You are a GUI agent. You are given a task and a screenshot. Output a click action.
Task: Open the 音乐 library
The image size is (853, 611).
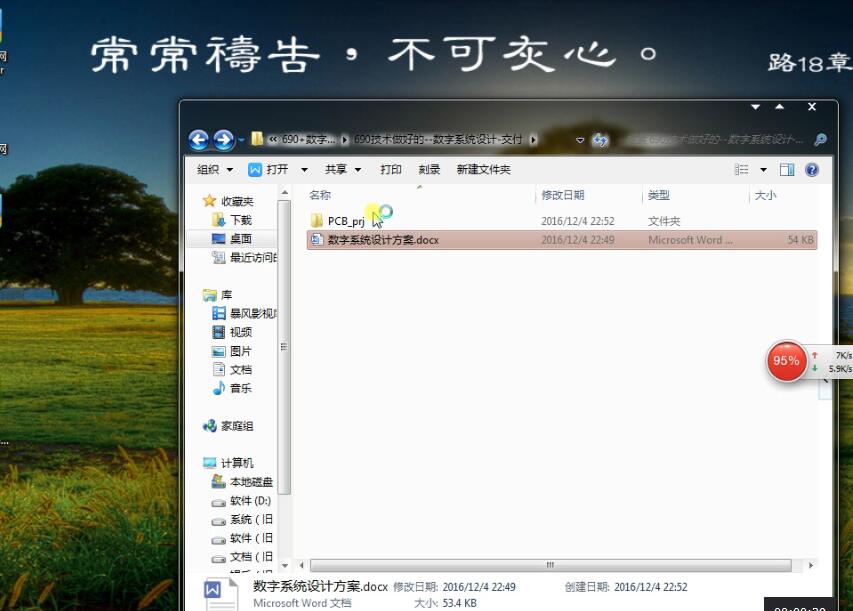231,388
